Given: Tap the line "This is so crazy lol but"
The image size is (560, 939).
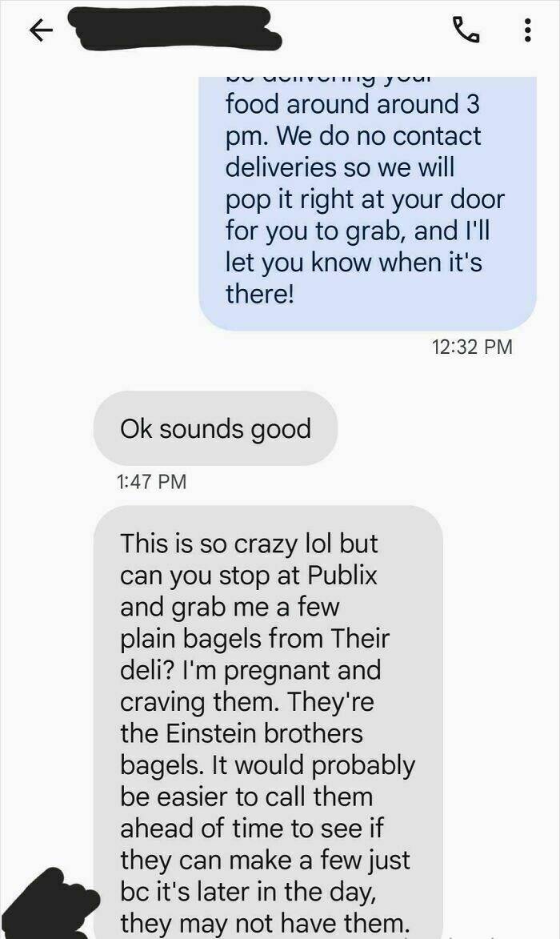Looking at the screenshot, I should [x=249, y=544].
